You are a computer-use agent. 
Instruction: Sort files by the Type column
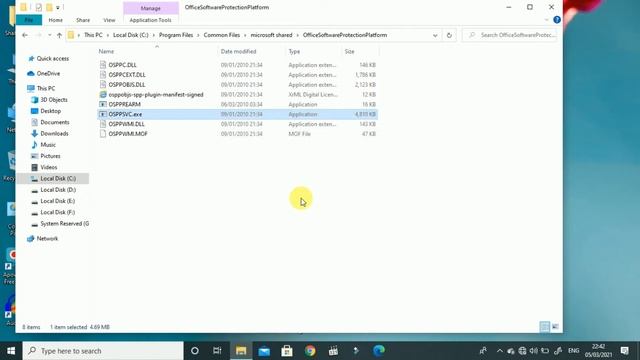294,51
